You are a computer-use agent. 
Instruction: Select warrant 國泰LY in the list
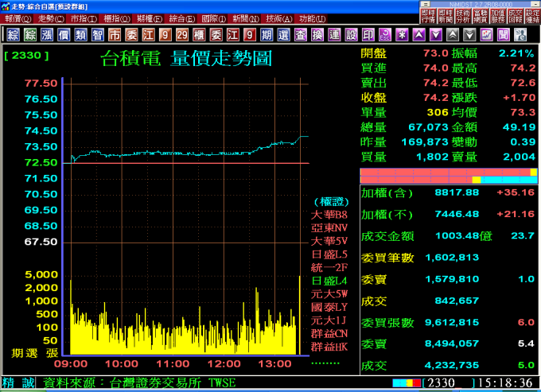point(329,307)
